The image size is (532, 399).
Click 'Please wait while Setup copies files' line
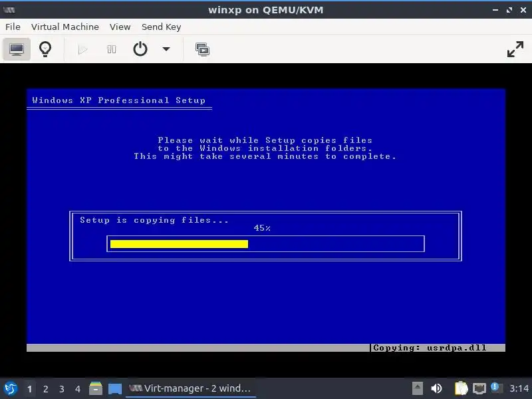pyautogui.click(x=265, y=140)
